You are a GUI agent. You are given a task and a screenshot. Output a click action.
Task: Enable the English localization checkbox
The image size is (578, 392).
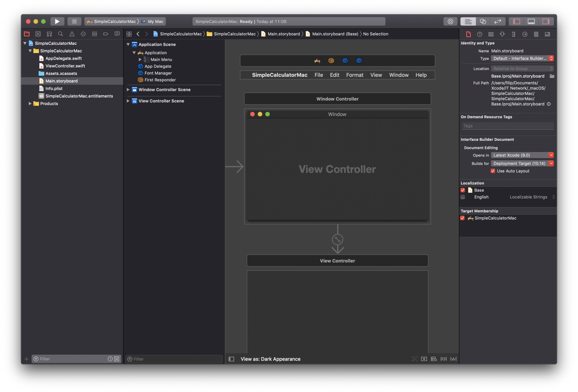pyautogui.click(x=463, y=197)
